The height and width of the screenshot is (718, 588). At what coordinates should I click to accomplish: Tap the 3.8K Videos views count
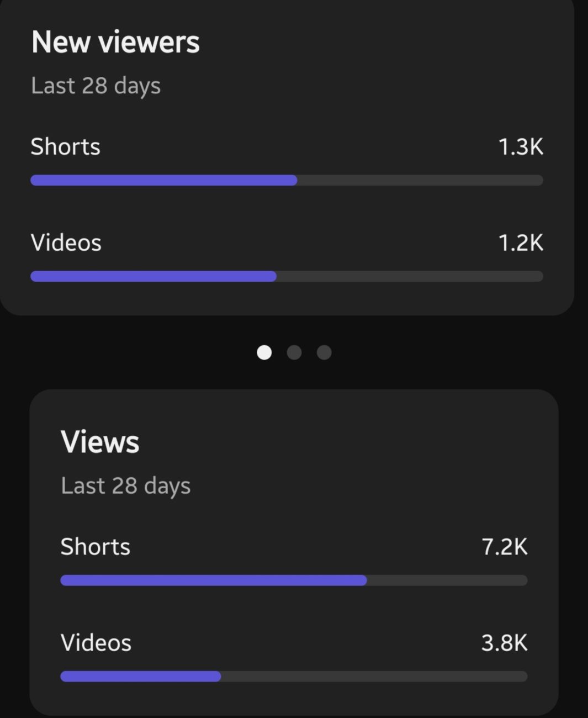pos(505,643)
